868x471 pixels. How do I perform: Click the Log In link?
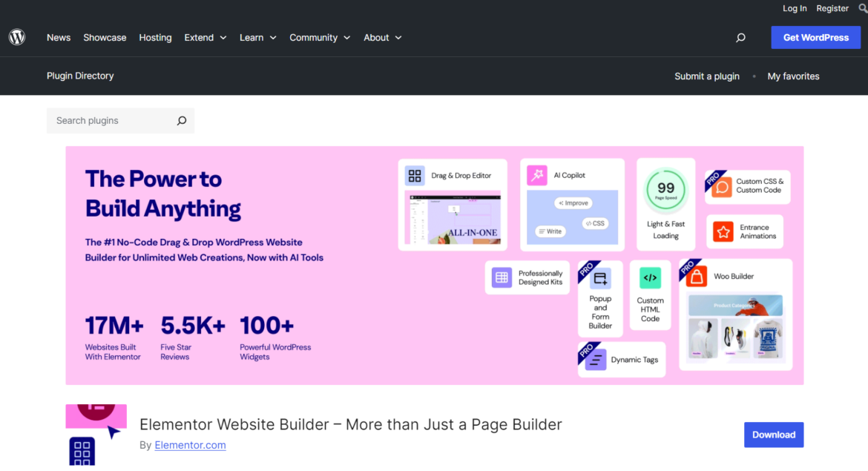(794, 8)
